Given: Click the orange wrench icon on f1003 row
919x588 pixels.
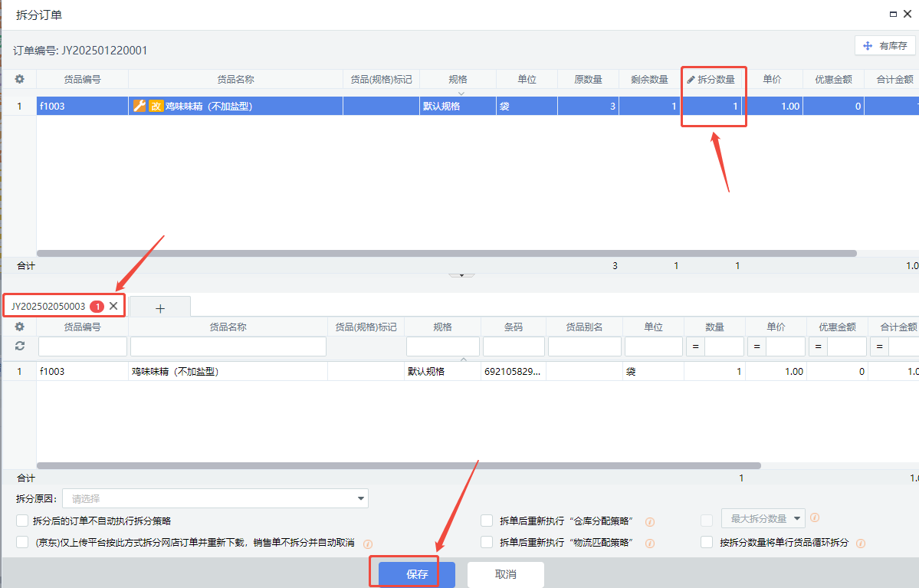Looking at the screenshot, I should click(139, 107).
